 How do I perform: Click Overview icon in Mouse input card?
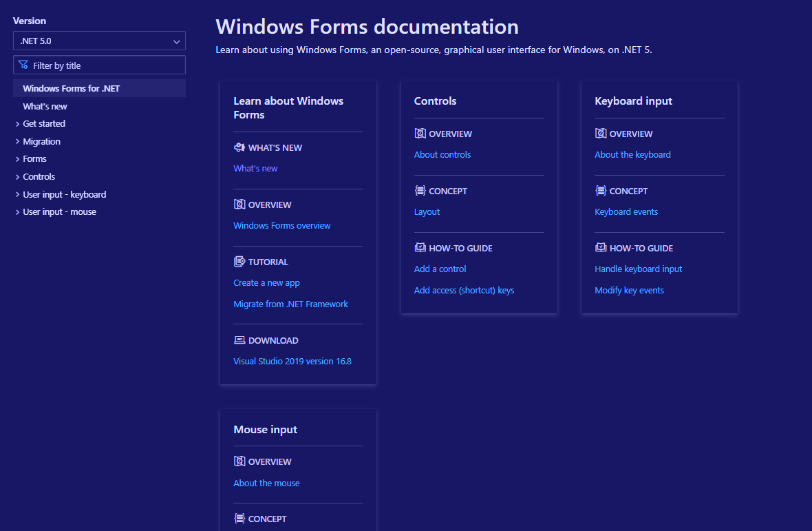click(239, 461)
